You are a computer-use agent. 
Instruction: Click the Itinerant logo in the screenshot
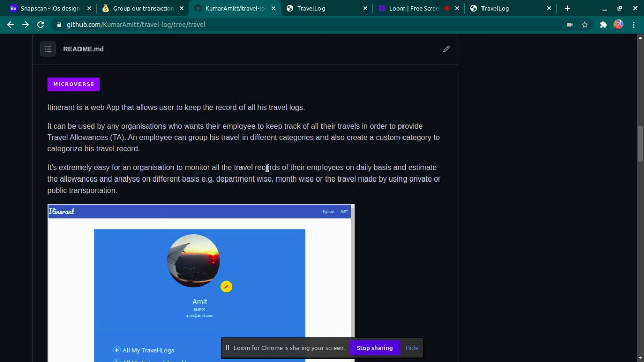tap(61, 211)
